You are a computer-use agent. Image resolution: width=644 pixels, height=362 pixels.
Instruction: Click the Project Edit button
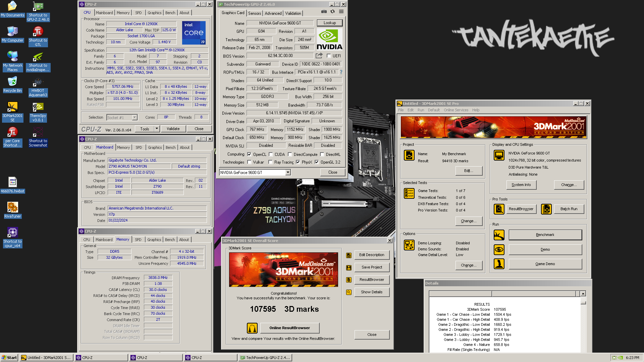click(x=469, y=171)
